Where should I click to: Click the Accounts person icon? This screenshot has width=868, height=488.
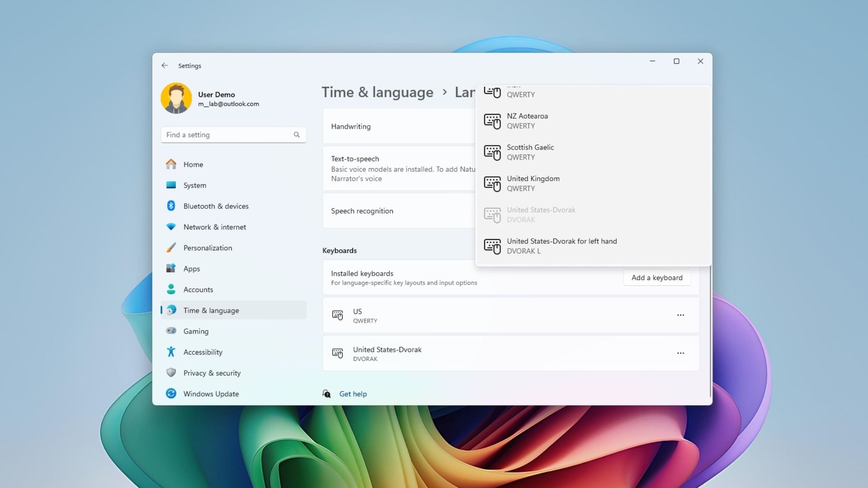(171, 289)
